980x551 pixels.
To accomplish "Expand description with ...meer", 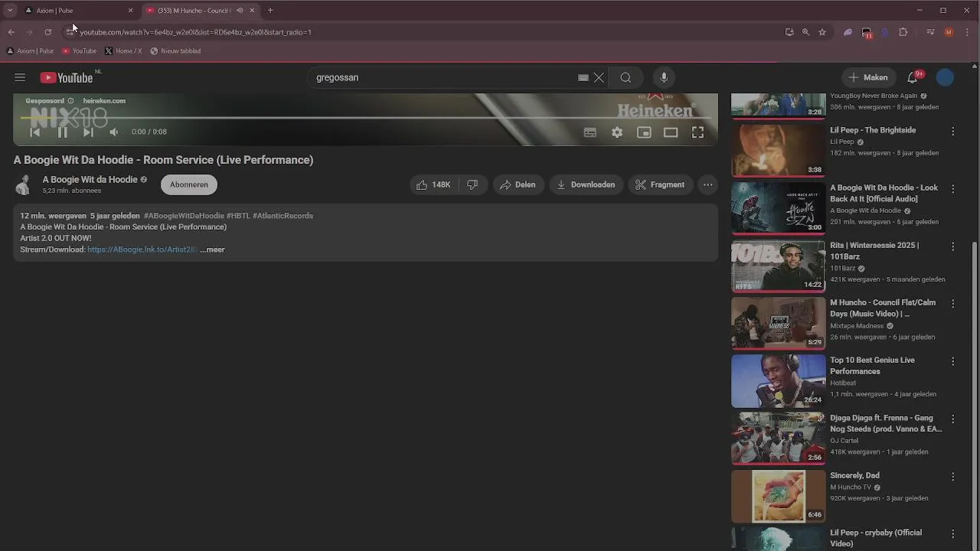I will [x=212, y=249].
